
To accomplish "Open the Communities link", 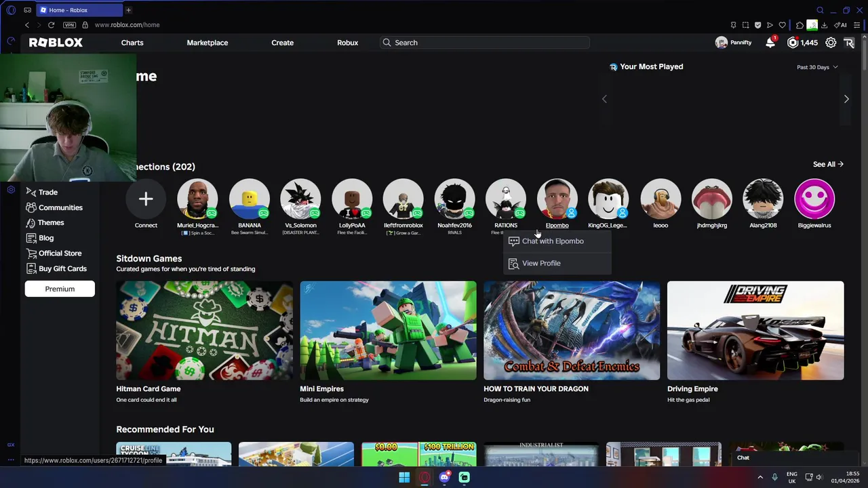I will pos(60,207).
